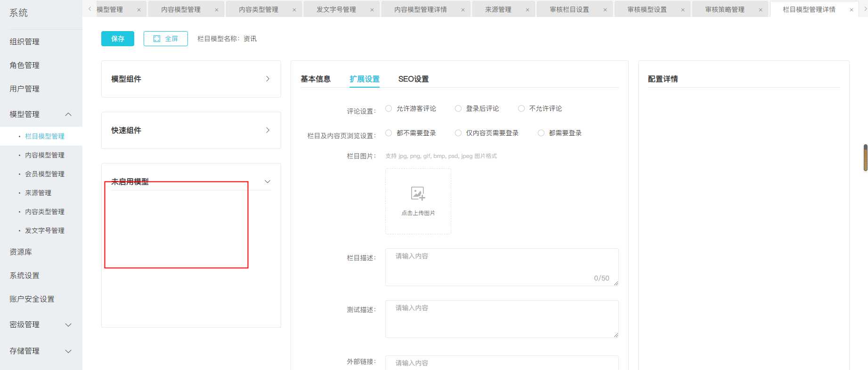Expand the 模型组件 panel
The image size is (868, 370).
point(268,79)
